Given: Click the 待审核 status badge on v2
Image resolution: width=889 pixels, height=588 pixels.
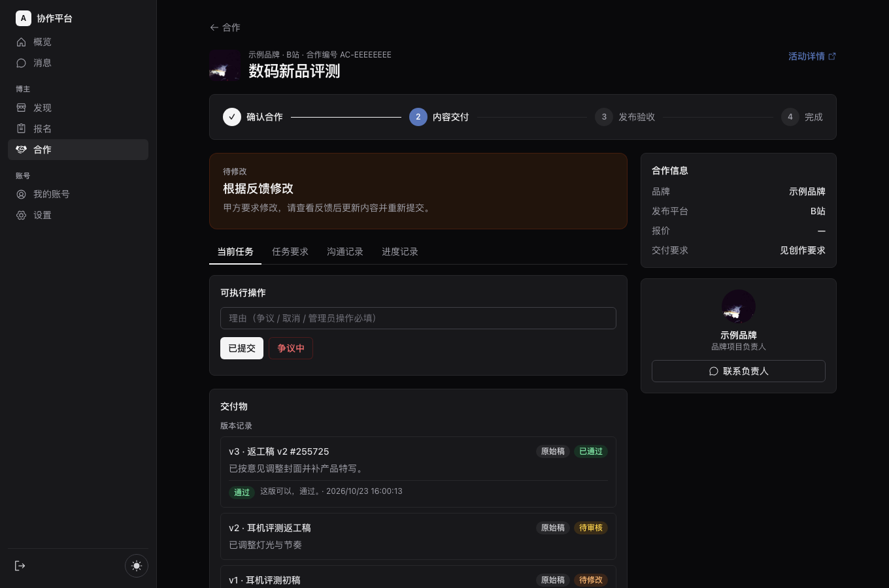Looking at the screenshot, I should (x=591, y=528).
